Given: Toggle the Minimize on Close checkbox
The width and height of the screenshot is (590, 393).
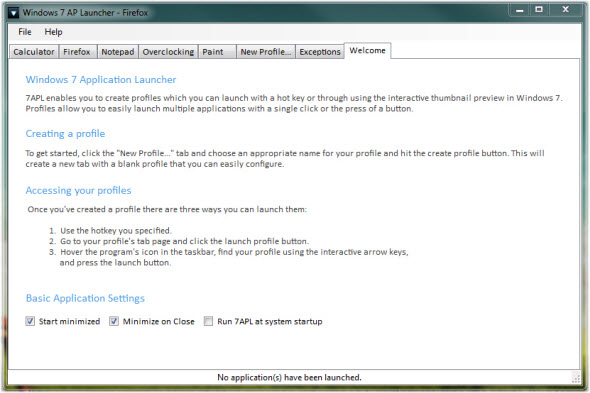Looking at the screenshot, I should click(x=114, y=321).
